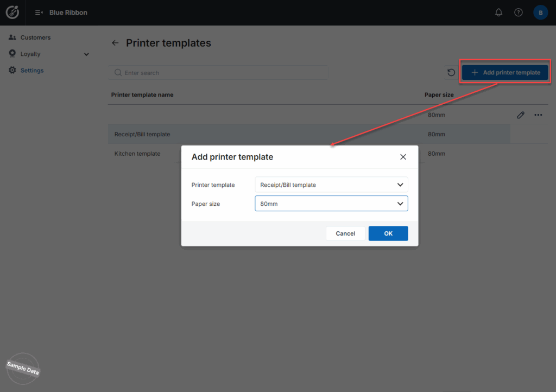Click the Settings gear icon
The height and width of the screenshot is (392, 556).
point(12,70)
